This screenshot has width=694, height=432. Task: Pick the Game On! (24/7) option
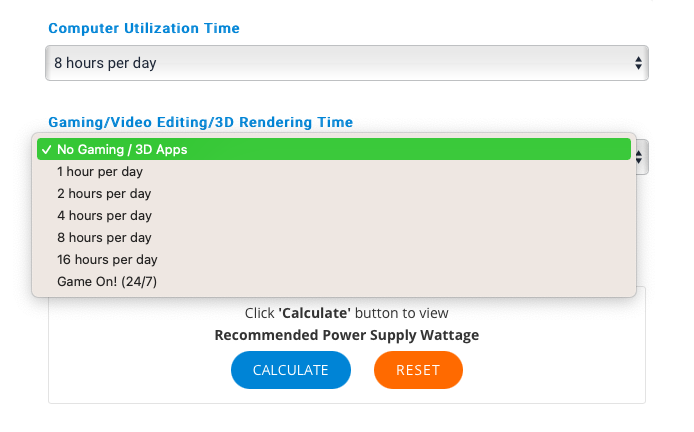click(107, 282)
